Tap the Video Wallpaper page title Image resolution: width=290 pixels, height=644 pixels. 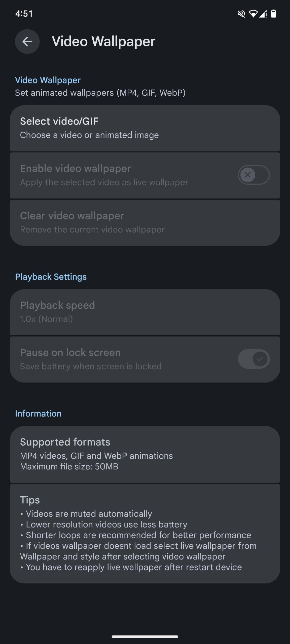point(103,42)
